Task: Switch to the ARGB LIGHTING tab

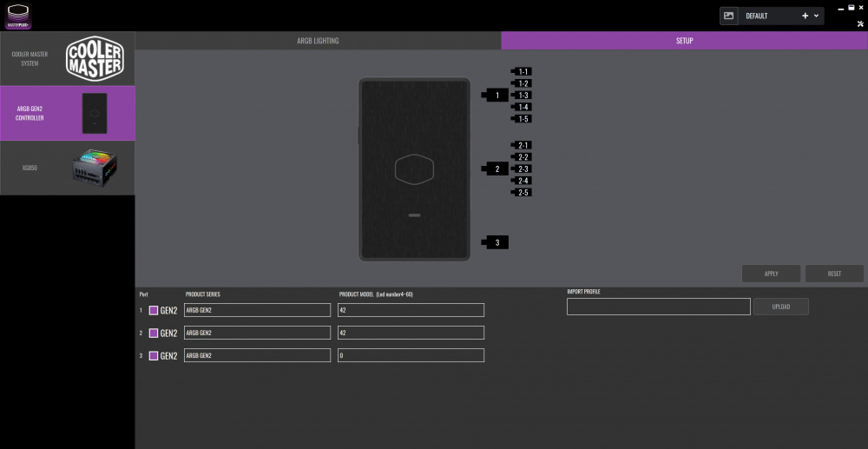Action: tap(318, 41)
